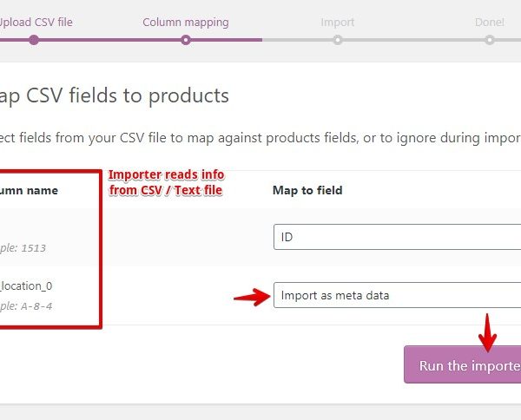The height and width of the screenshot is (420, 521).
Task: Open the ID field mapping dropdown
Action: pyautogui.click(x=397, y=237)
